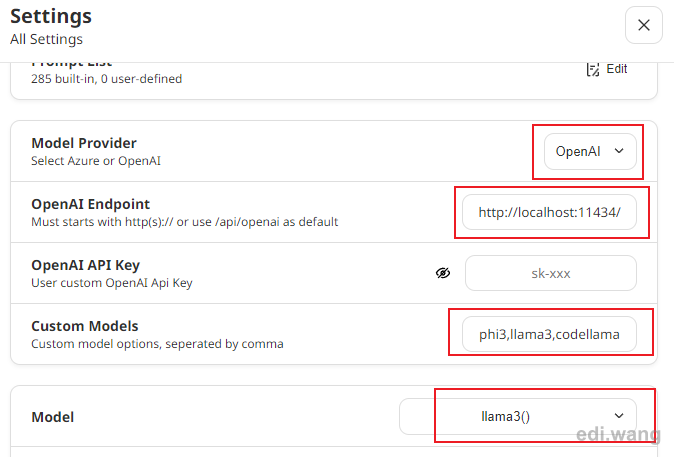Select the Custom Models text box
The image size is (674, 457).
(x=549, y=334)
